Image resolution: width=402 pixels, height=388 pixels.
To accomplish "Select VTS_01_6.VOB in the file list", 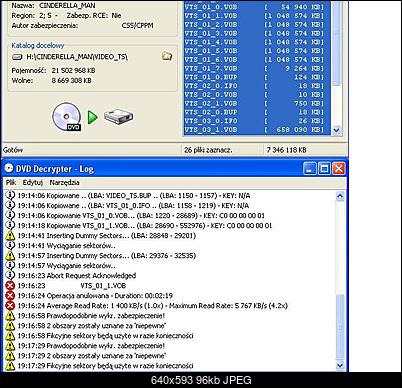I will tap(257, 59).
